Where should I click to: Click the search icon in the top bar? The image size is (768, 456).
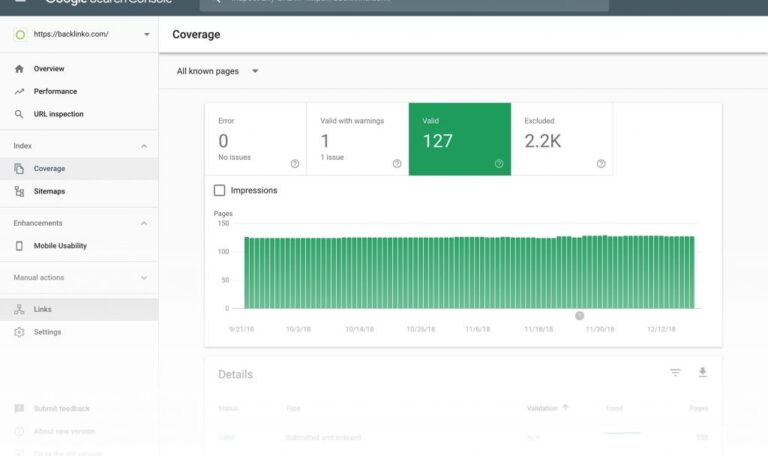tap(216, 1)
